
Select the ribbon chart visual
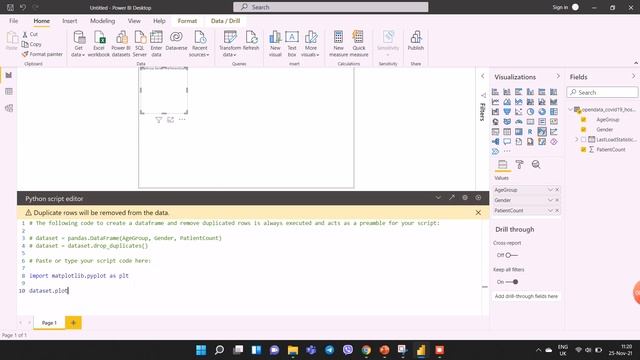click(554, 102)
